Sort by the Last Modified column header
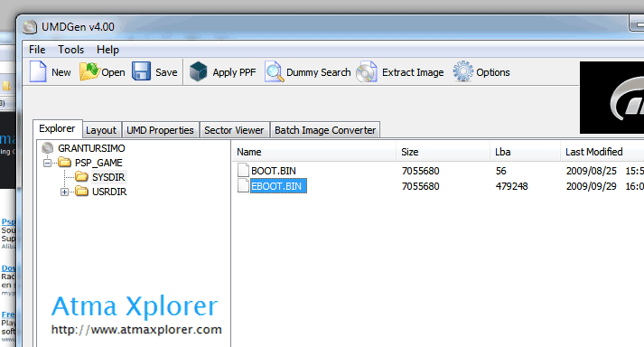Screen dimensions: 644x347 pyautogui.click(x=602, y=152)
